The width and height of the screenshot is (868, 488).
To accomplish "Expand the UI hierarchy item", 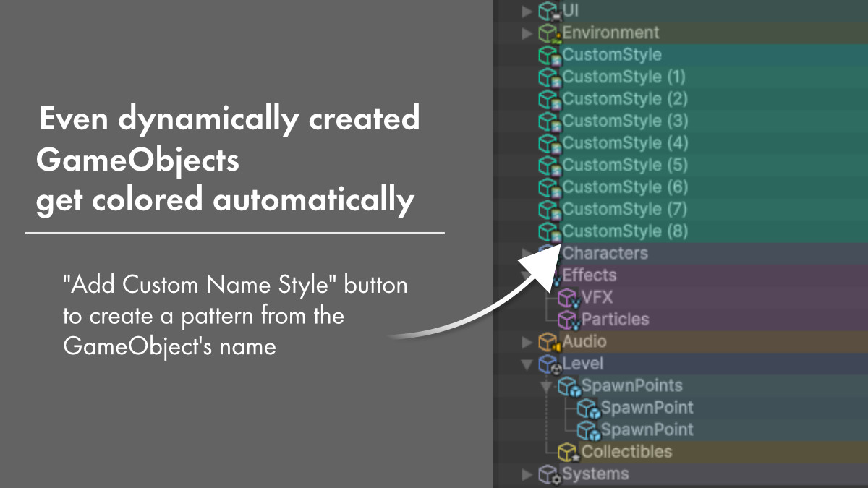I will click(527, 12).
